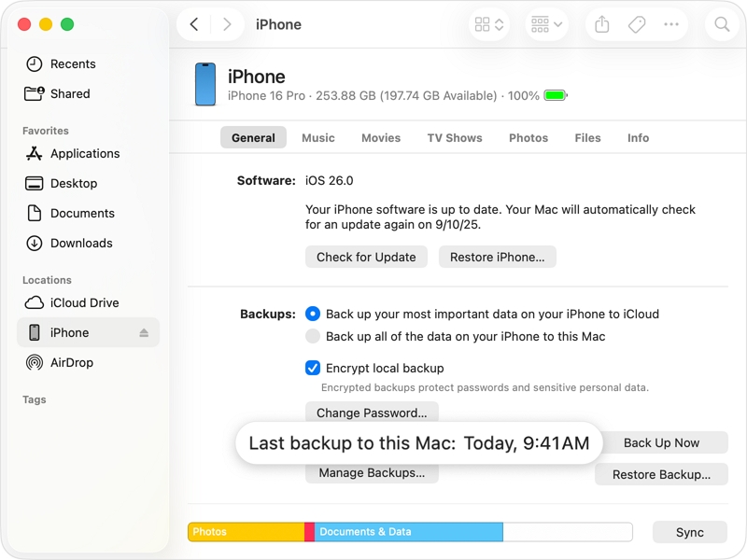Switch to the General tab
This screenshot has width=747, height=560.
click(253, 137)
